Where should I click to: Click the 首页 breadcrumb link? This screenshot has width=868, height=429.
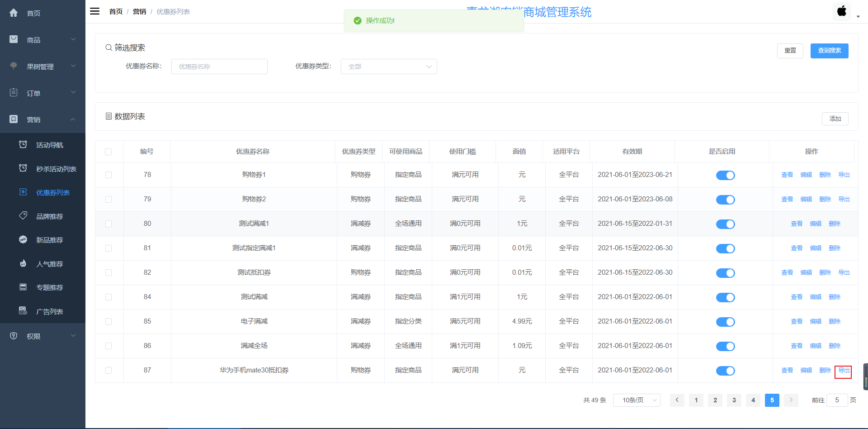coord(116,11)
